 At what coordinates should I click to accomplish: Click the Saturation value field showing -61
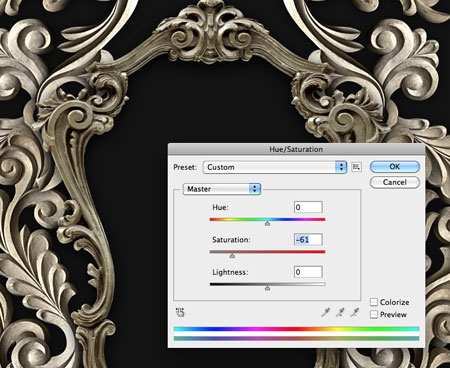[308, 239]
